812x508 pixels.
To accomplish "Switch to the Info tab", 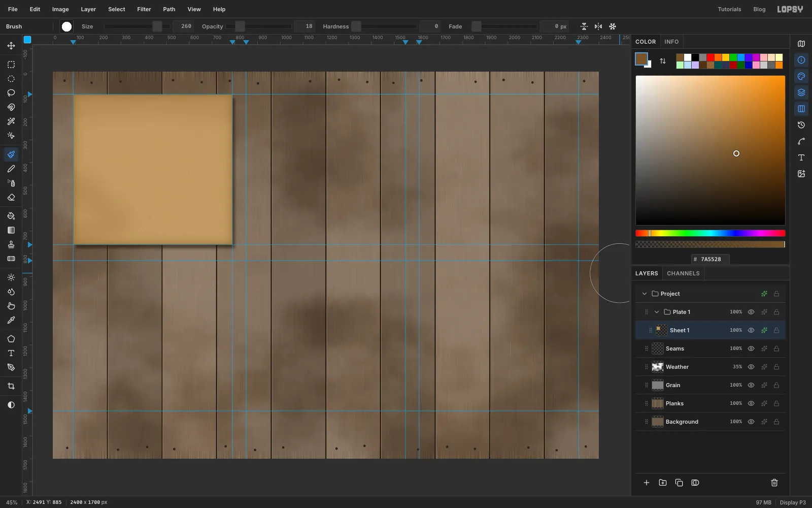I will pos(671,42).
